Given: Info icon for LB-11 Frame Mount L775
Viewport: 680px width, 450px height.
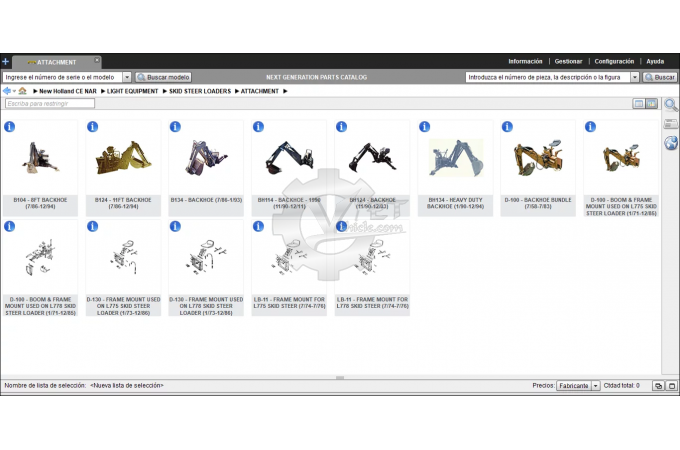Looking at the screenshot, I should click(258, 226).
